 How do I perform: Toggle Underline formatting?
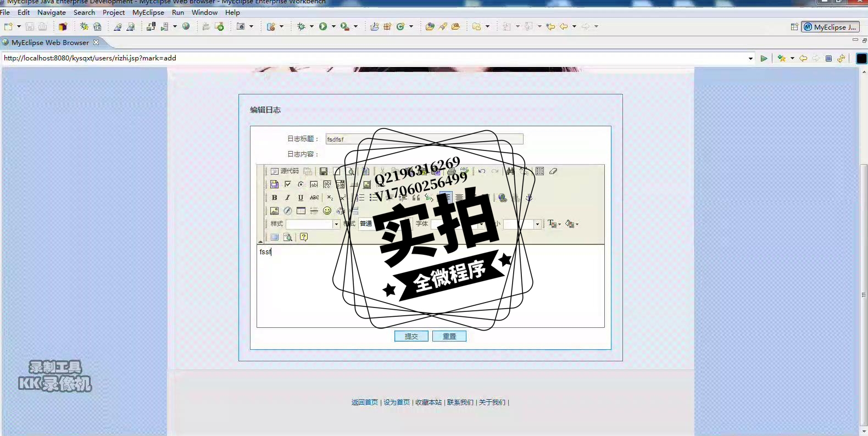click(x=301, y=198)
